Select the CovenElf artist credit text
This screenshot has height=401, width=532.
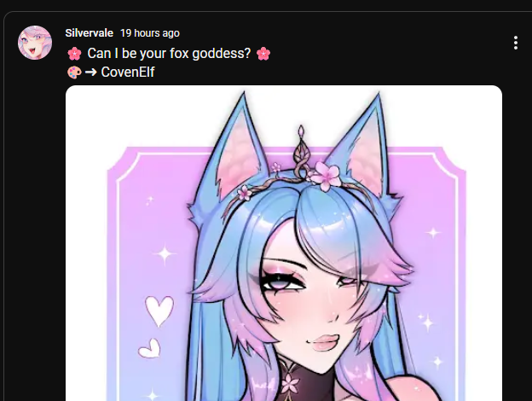[128, 72]
